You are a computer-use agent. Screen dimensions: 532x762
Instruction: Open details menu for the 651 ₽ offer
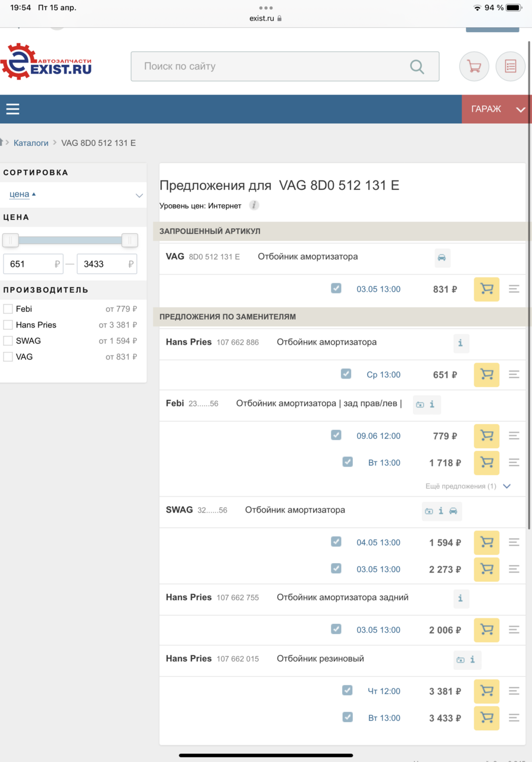tap(514, 374)
